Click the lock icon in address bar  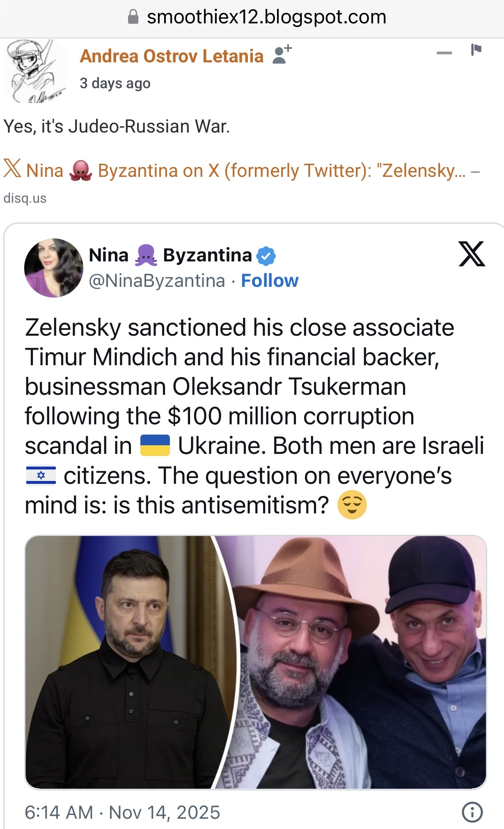point(133,17)
